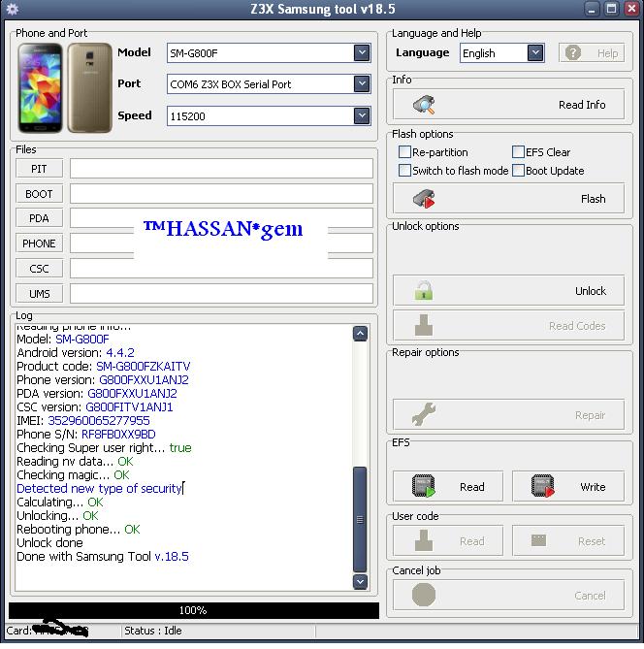644x649 pixels.
Task: Click the PDA file button
Action: (40, 218)
